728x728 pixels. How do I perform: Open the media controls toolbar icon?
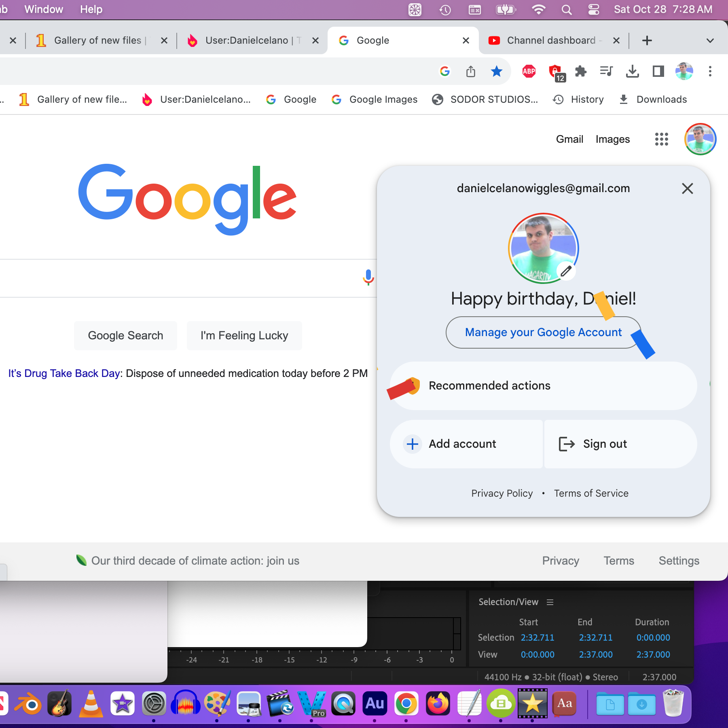(x=606, y=72)
